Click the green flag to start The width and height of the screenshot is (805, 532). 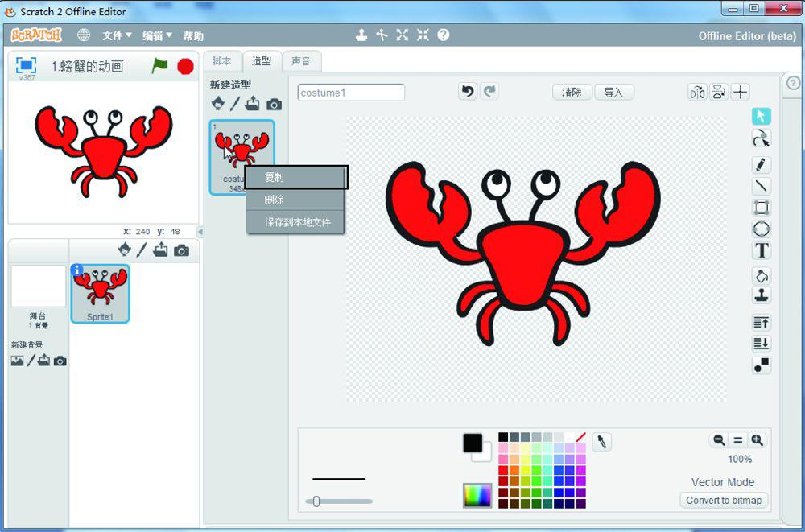click(160, 66)
